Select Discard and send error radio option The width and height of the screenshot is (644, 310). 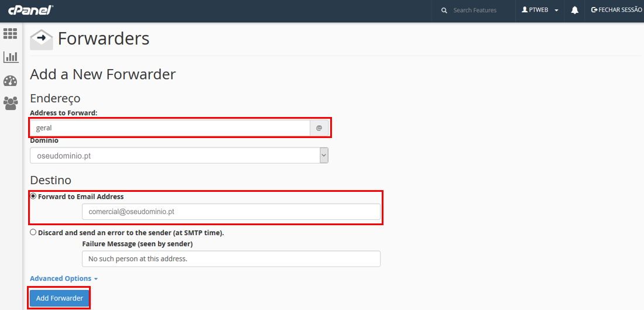pyautogui.click(x=33, y=232)
